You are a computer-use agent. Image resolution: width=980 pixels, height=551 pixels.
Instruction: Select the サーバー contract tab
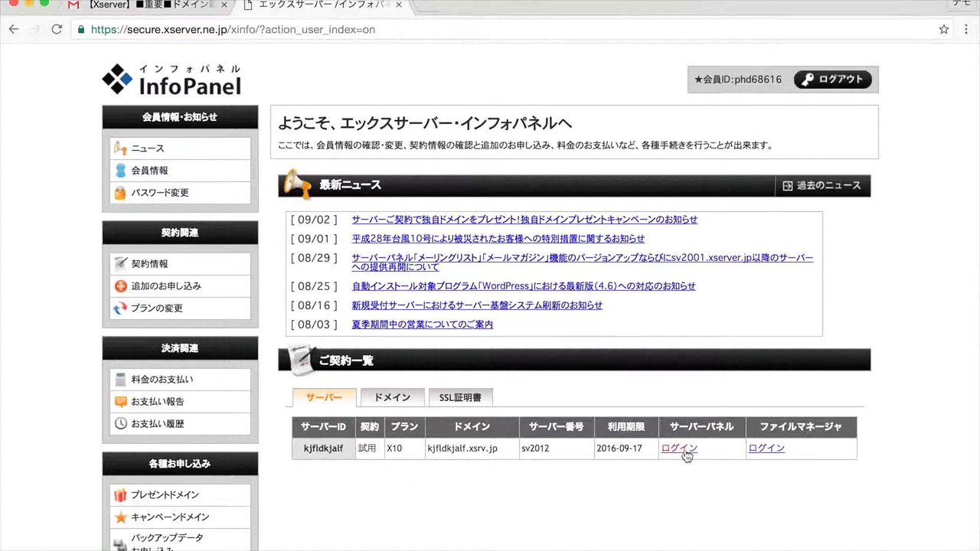click(x=325, y=397)
